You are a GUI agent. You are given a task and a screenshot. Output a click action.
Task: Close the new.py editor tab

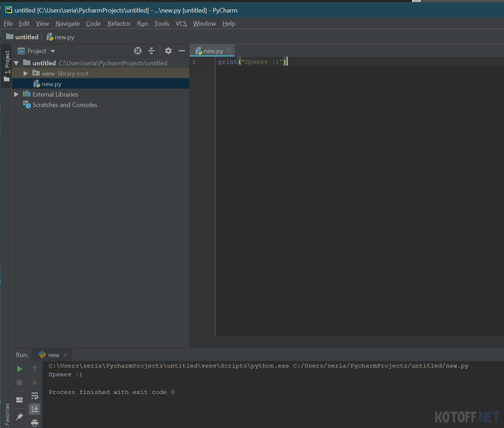point(229,51)
